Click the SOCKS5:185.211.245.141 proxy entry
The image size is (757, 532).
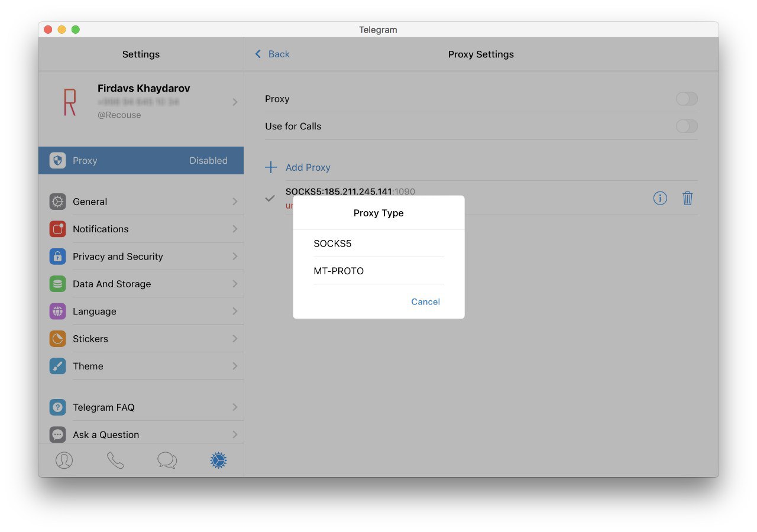click(350, 192)
